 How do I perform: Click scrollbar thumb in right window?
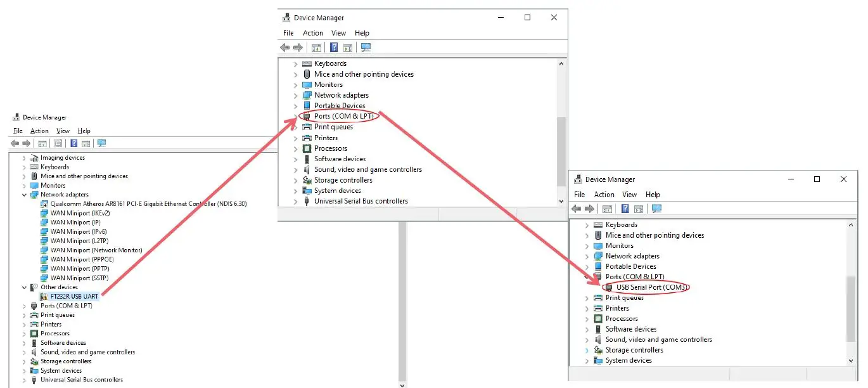click(851, 309)
